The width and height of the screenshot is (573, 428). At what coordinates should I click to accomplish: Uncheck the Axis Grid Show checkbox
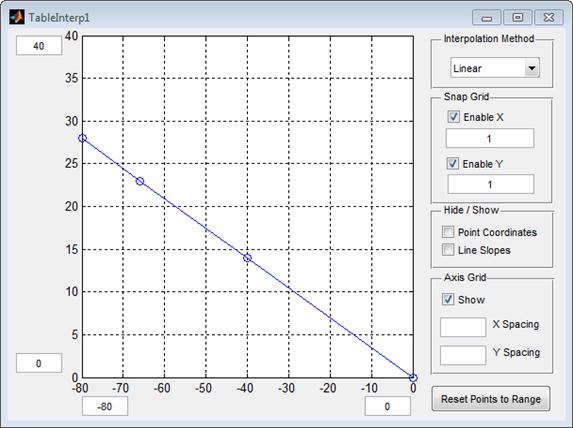click(x=448, y=299)
